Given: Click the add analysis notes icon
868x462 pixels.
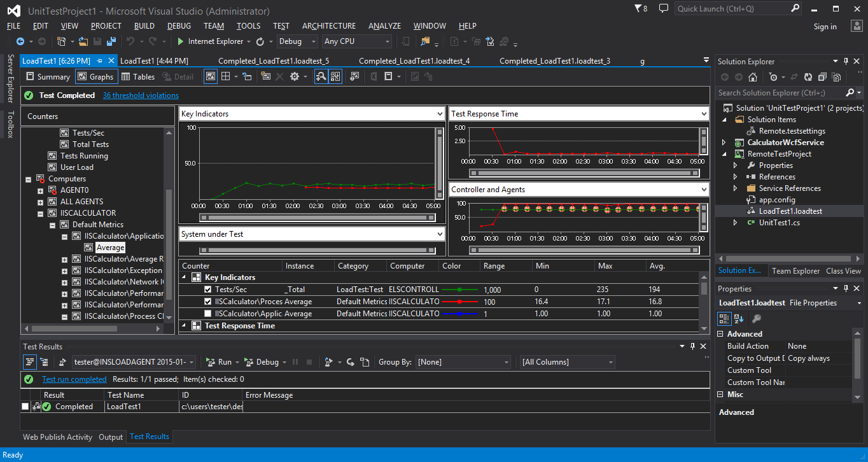Looking at the screenshot, I should pos(354,76).
